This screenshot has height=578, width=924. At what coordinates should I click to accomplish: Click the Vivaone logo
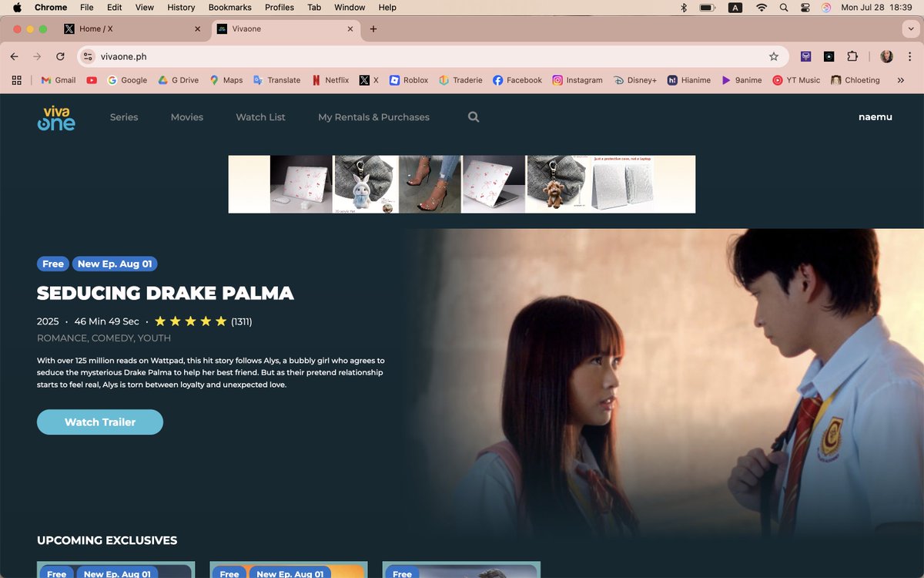click(56, 119)
